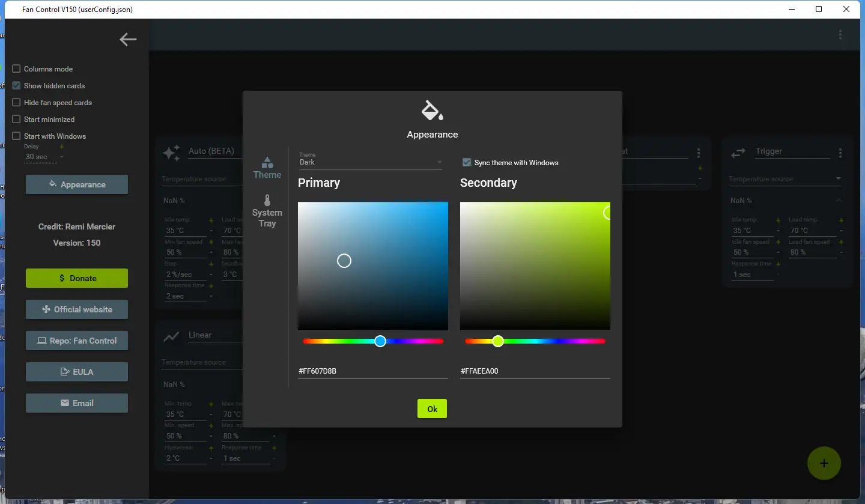
Task: Increase Idle temp. in the Auto (BETA) card
Action: pyautogui.click(x=211, y=220)
